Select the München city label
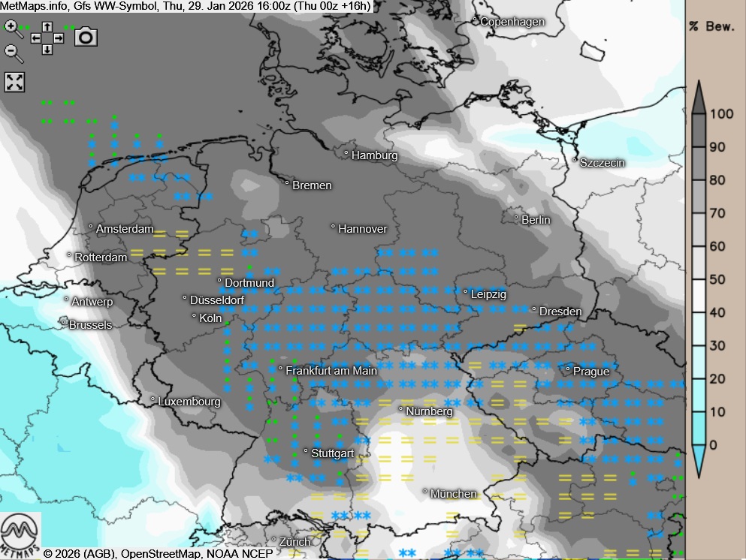This screenshot has width=746, height=560. [453, 494]
